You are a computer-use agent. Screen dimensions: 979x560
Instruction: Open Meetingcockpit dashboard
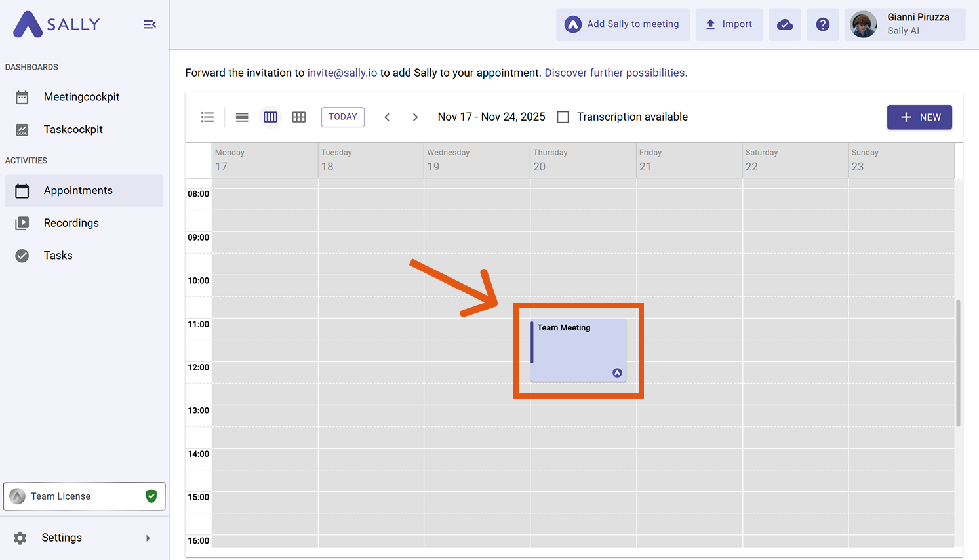pyautogui.click(x=81, y=97)
